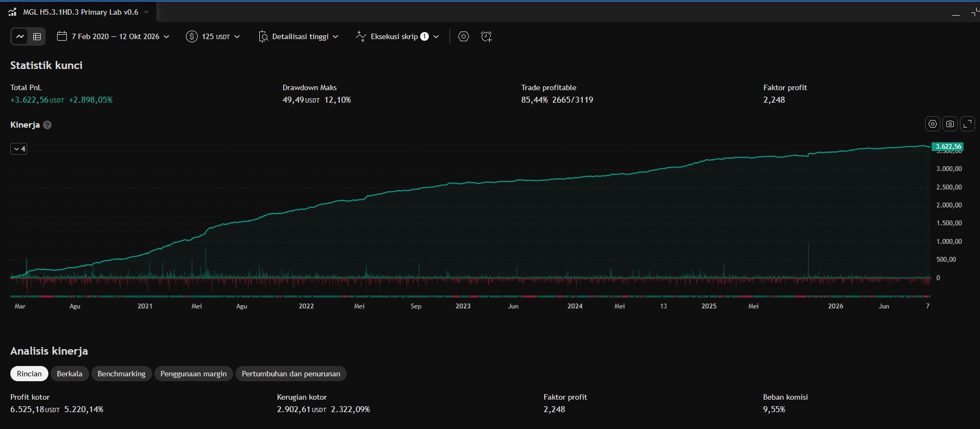Open the Benchmarking tab
The width and height of the screenshot is (980, 429).
(122, 374)
